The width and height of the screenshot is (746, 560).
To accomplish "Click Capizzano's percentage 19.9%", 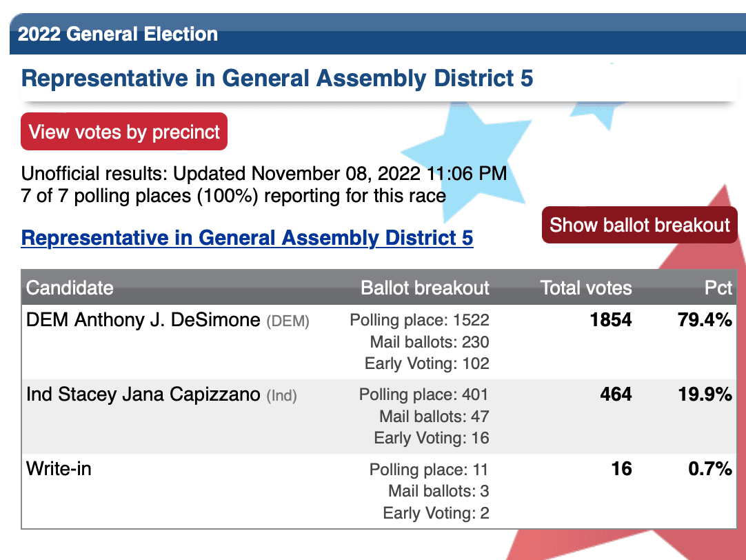I will pos(705,394).
